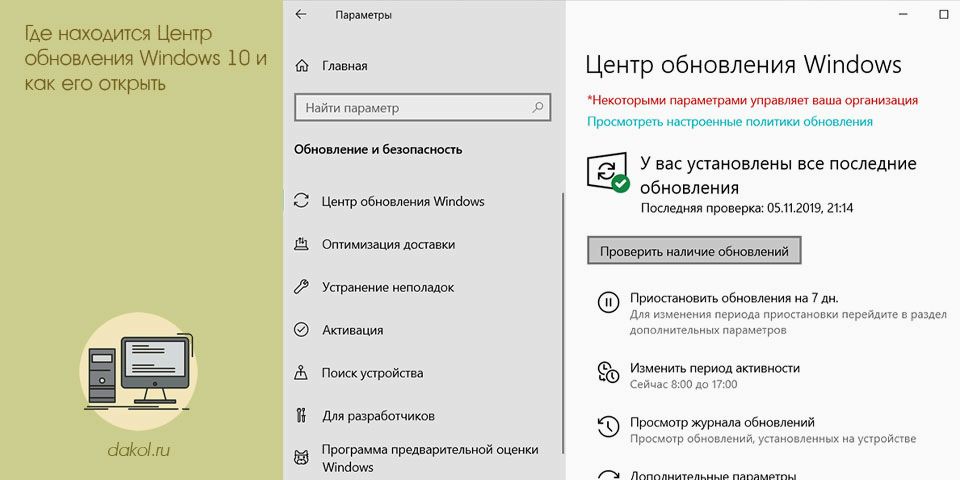
Task: Click the Центр обновления Windows page title
Action: click(x=744, y=65)
